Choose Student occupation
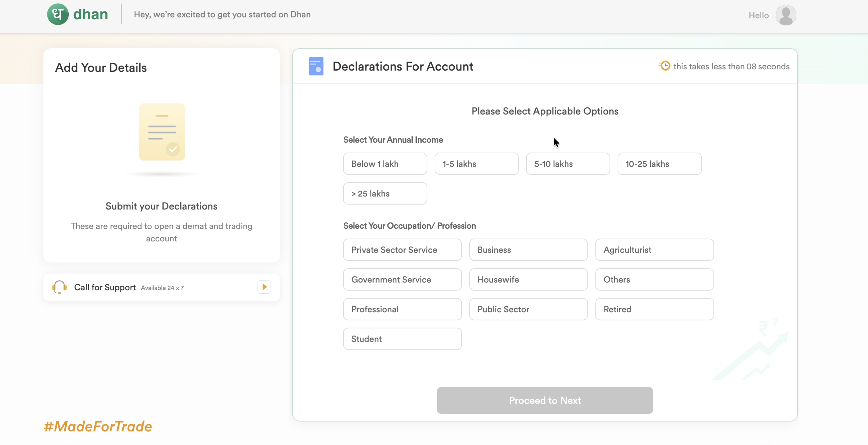This screenshot has height=445, width=868. 402,339
